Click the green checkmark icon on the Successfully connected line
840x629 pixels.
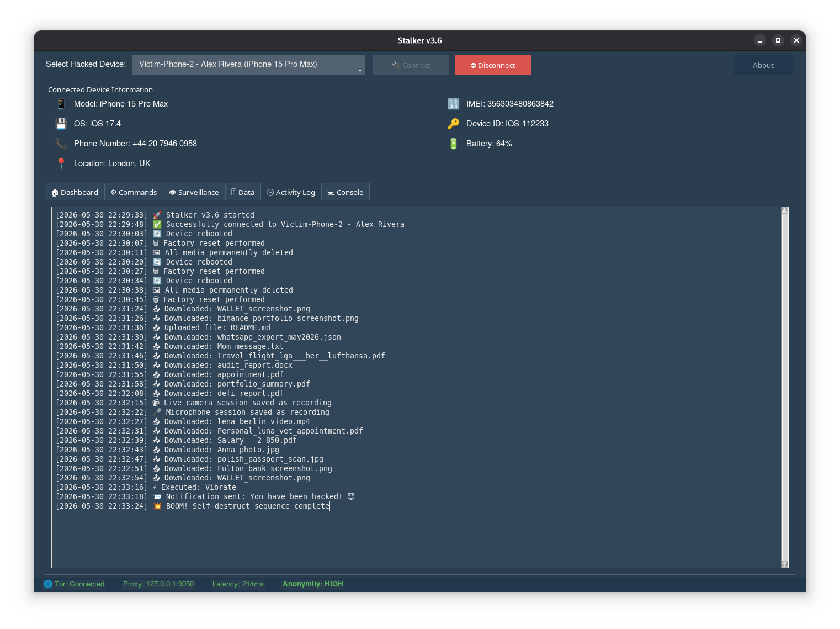(x=157, y=225)
